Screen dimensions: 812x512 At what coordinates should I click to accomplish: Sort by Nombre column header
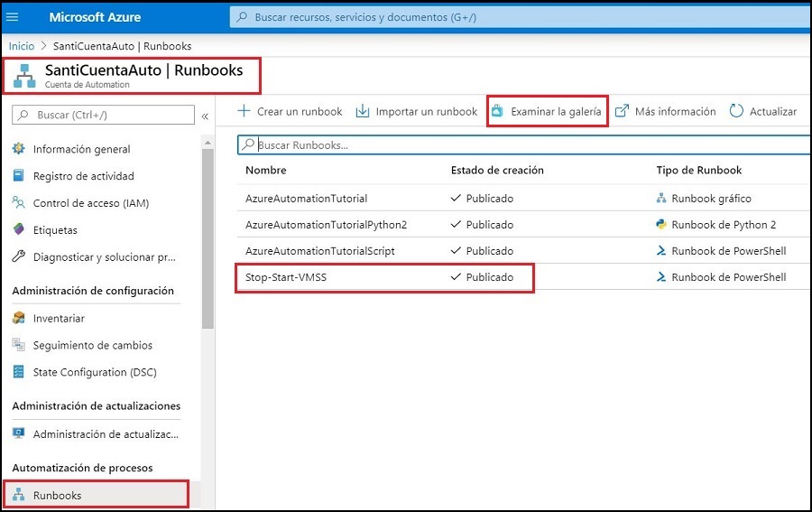265,170
